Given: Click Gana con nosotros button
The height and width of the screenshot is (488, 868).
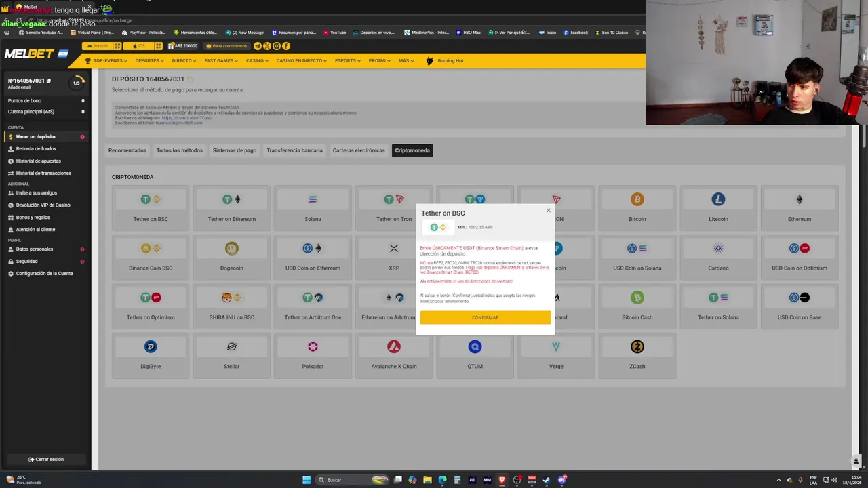Looking at the screenshot, I should pos(226,46).
